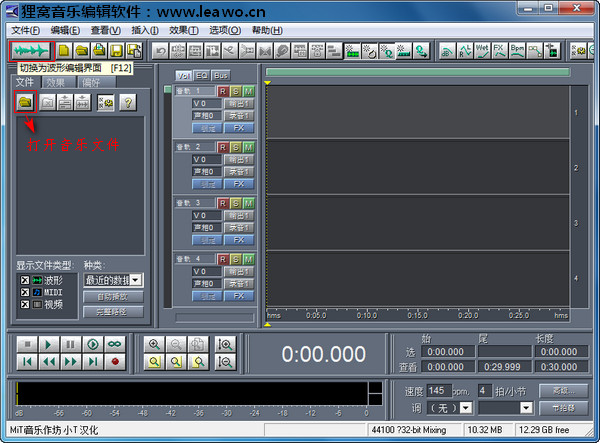Show dB volume envelopes icon

tap(447, 51)
